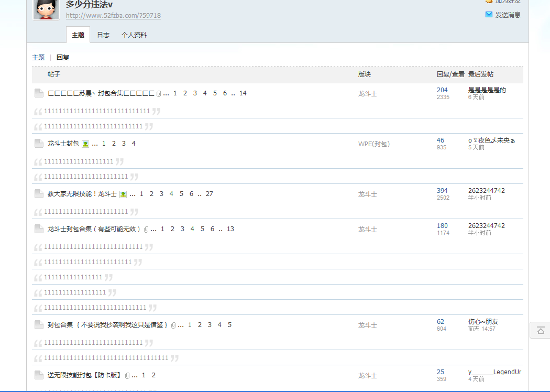Click the user avatar picture

tap(46, 9)
